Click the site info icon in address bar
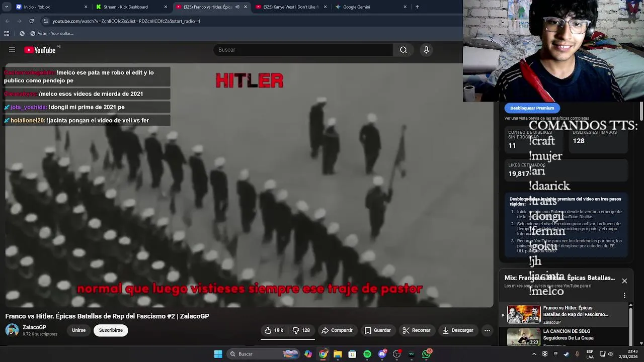644x362 pixels. (x=46, y=21)
